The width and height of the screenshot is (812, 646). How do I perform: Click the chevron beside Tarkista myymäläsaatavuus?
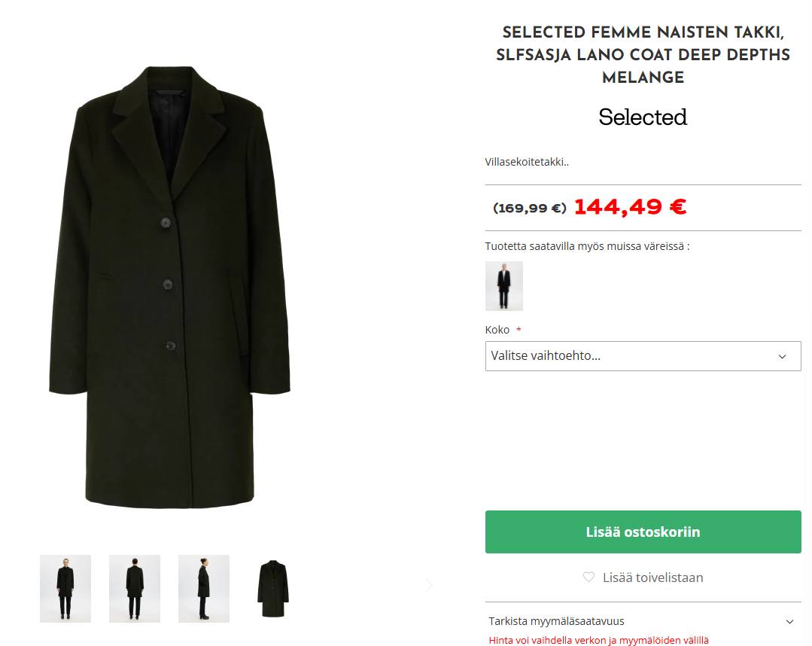(x=789, y=621)
